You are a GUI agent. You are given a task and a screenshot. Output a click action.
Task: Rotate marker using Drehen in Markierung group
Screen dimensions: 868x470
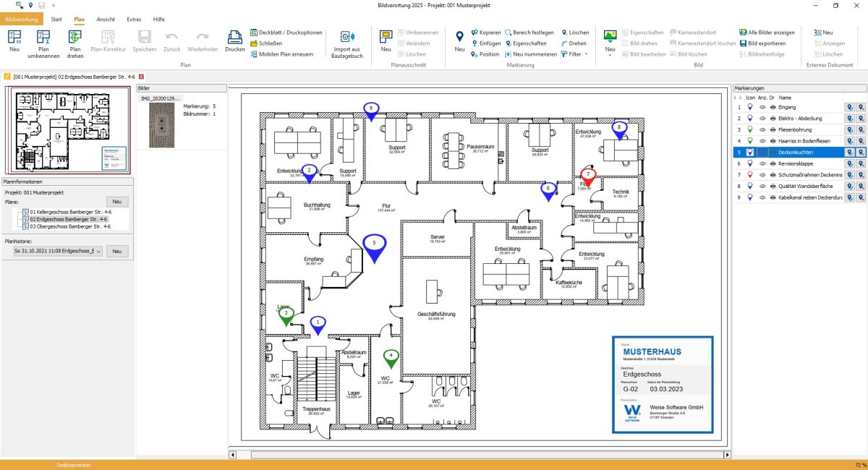574,43
